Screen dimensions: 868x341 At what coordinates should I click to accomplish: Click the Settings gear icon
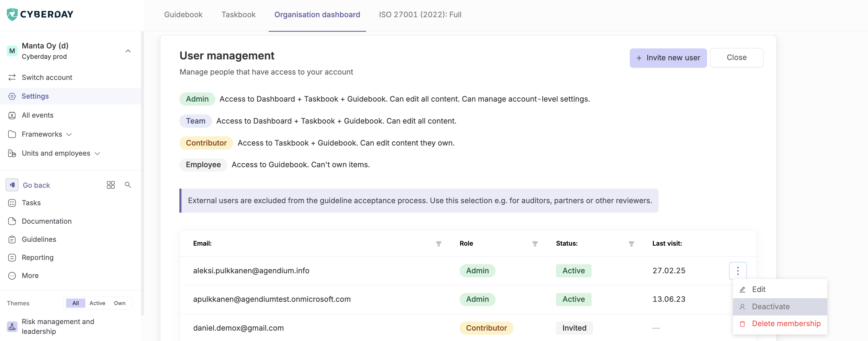coord(12,96)
